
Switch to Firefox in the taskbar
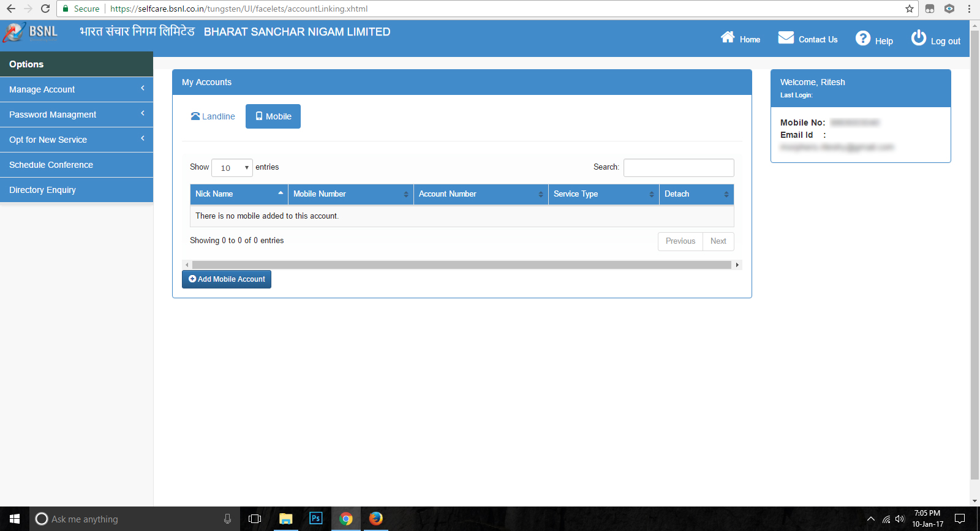pos(375,519)
